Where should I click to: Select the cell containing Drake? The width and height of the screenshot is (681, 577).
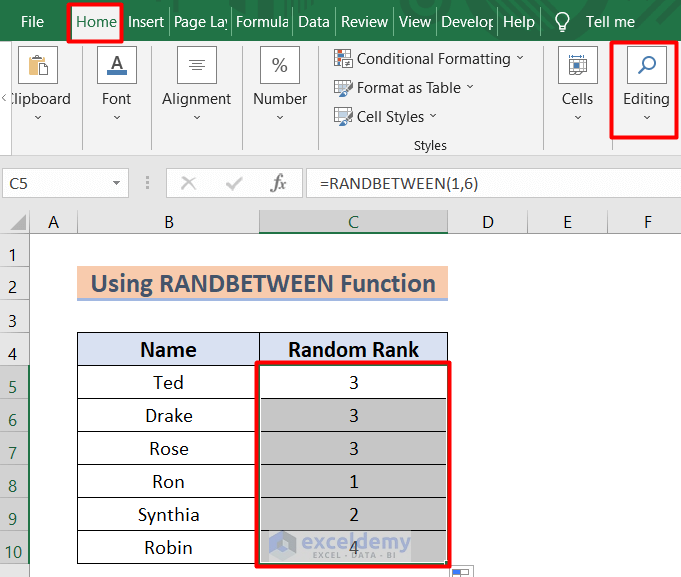coord(169,415)
